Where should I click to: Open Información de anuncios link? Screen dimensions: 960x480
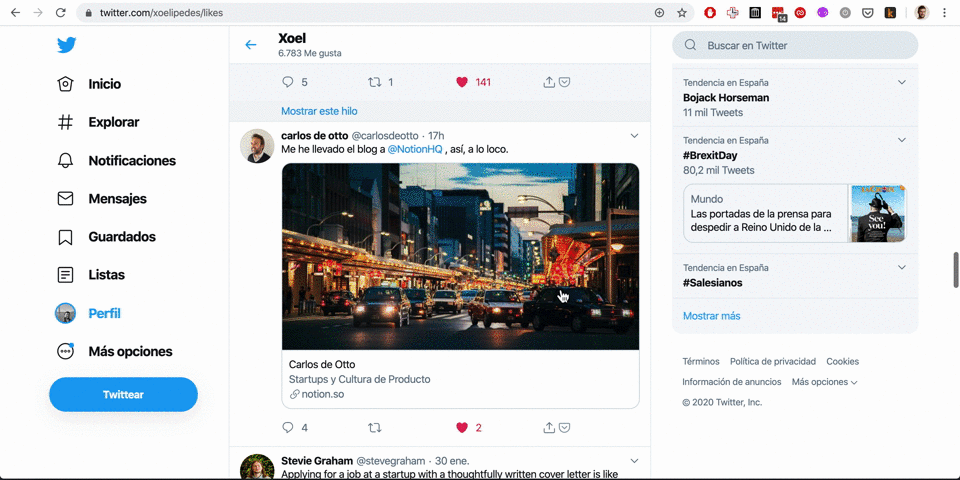(x=732, y=381)
